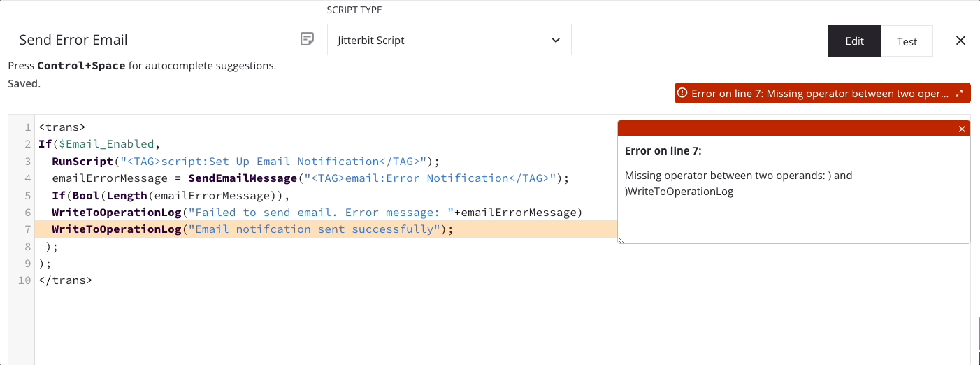Click the "Error on line 7:" popup heading
This screenshot has height=365, width=980.
click(663, 151)
